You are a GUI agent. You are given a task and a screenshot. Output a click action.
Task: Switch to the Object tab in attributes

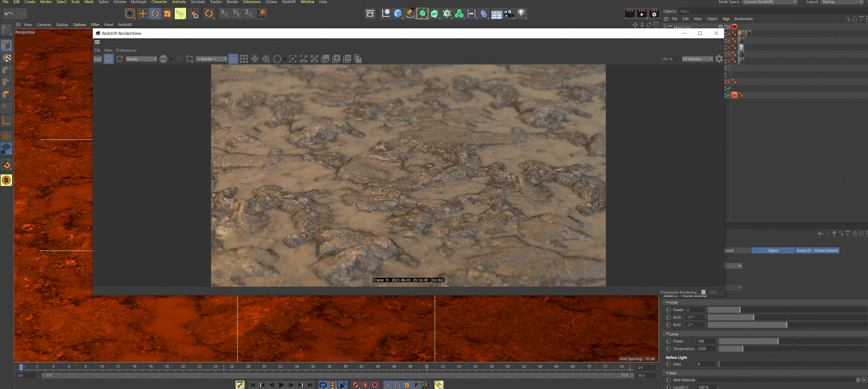[773, 251]
